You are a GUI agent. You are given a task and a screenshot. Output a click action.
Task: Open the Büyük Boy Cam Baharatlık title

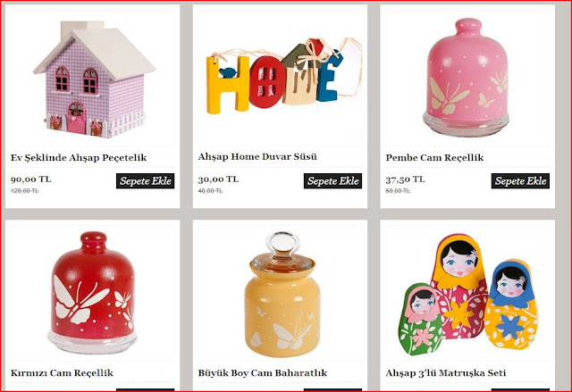[262, 373]
